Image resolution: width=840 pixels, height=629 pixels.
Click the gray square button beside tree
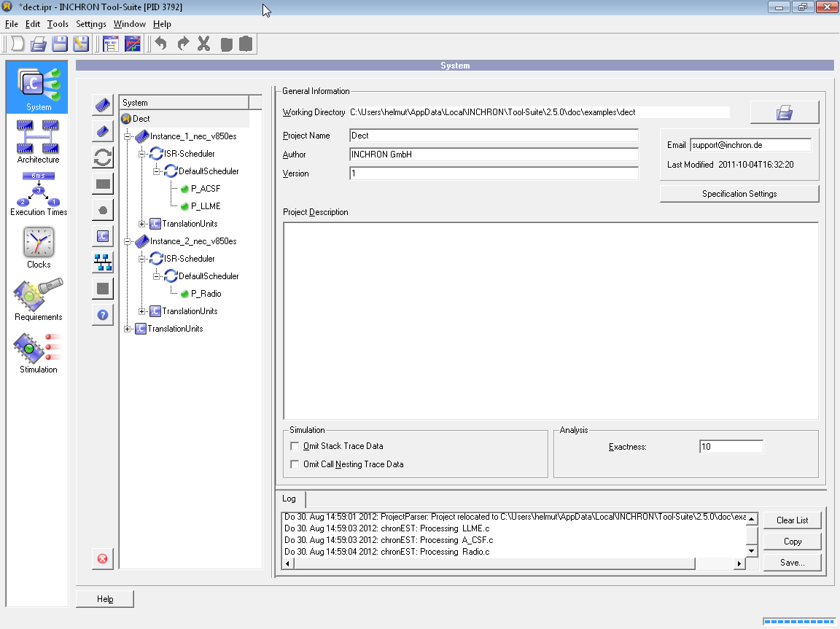coord(103,289)
